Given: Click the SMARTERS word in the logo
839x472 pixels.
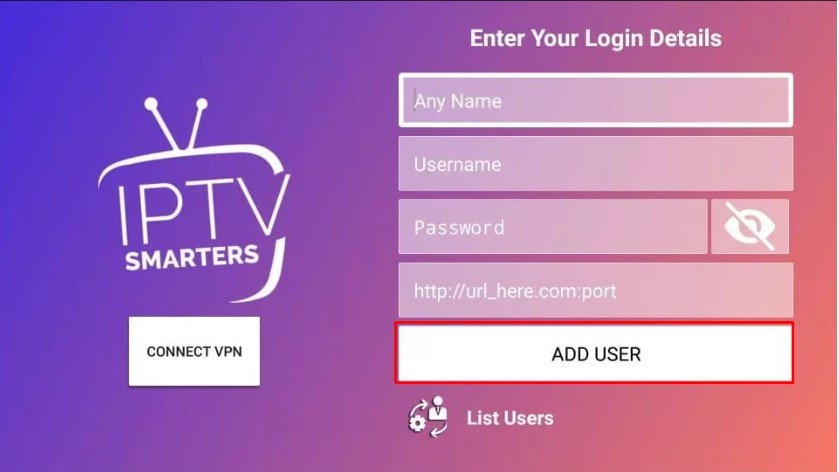Looking at the screenshot, I should pos(192,257).
